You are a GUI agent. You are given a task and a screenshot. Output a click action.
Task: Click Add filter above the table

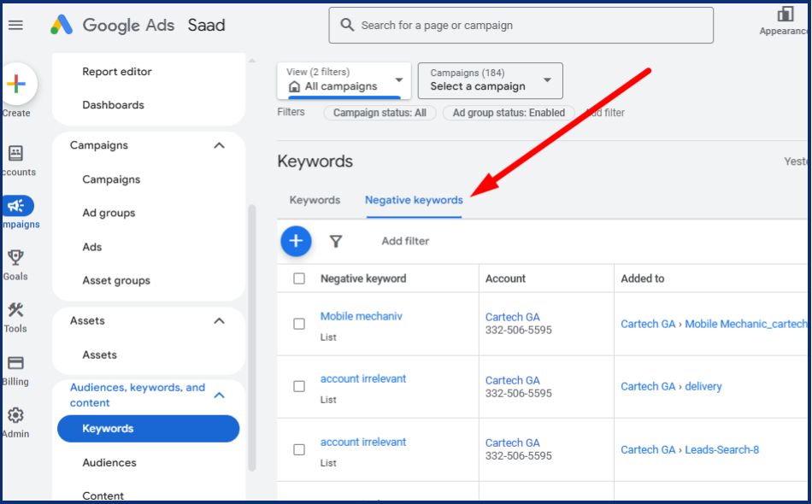pos(405,241)
